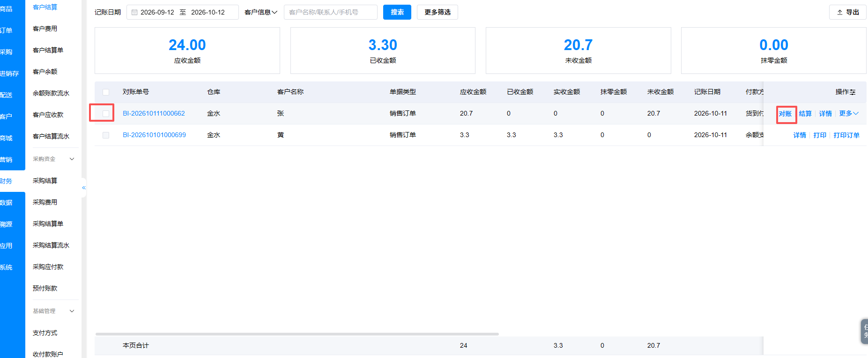
Task: Click the 3.30 已收金额 summary card
Action: coord(383,51)
